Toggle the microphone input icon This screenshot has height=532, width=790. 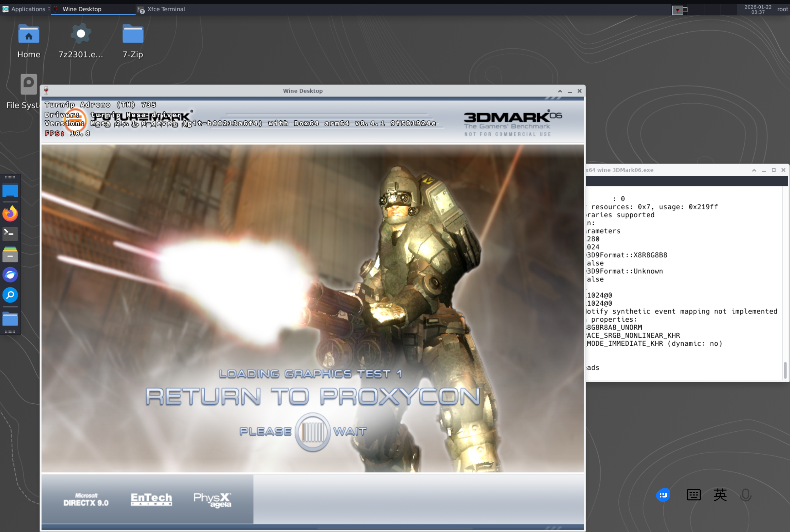pos(745,495)
